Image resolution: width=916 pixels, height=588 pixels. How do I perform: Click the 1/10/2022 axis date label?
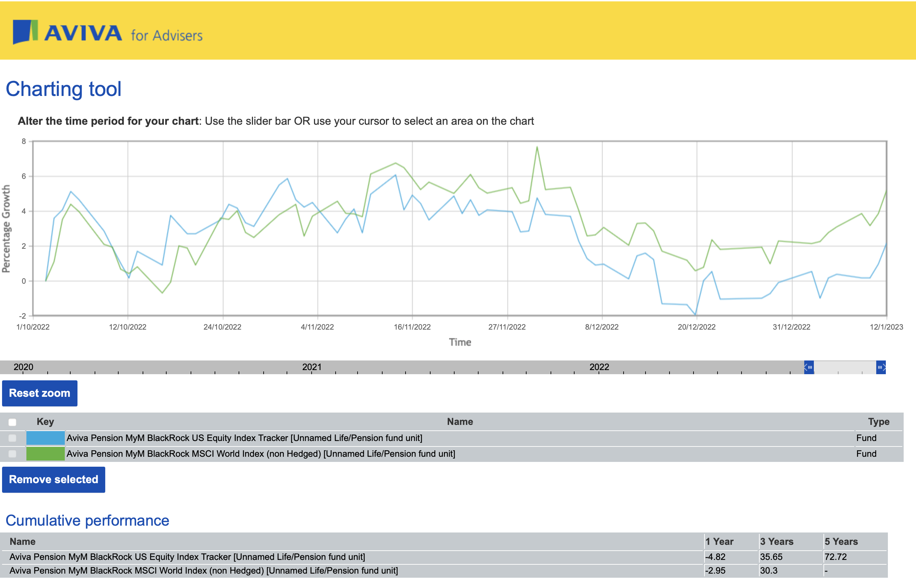point(33,327)
